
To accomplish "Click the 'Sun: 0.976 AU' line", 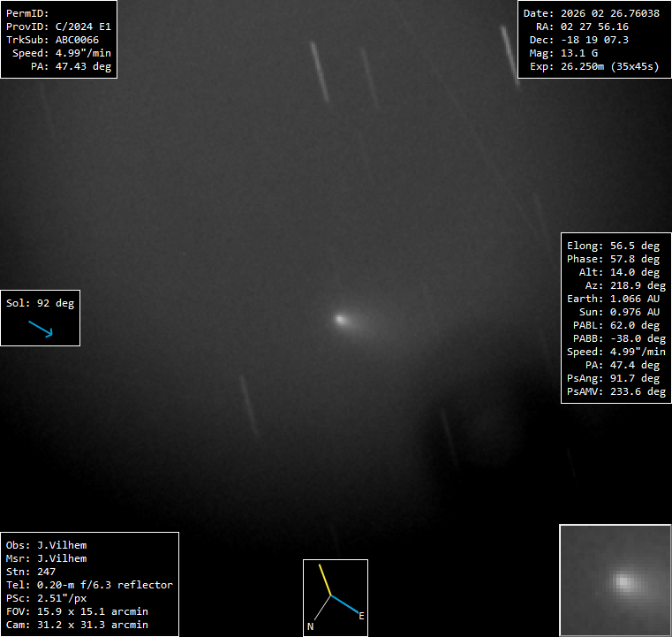I will tap(619, 312).
